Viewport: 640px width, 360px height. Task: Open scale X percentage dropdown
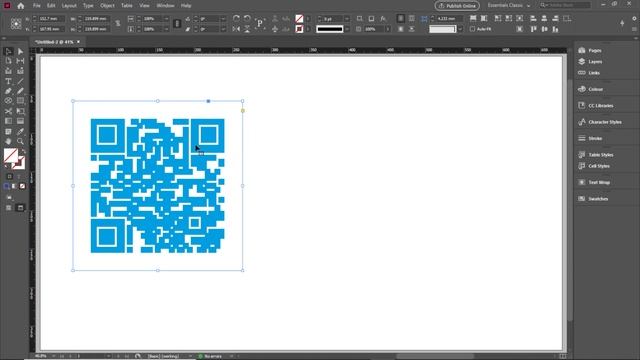167,19
